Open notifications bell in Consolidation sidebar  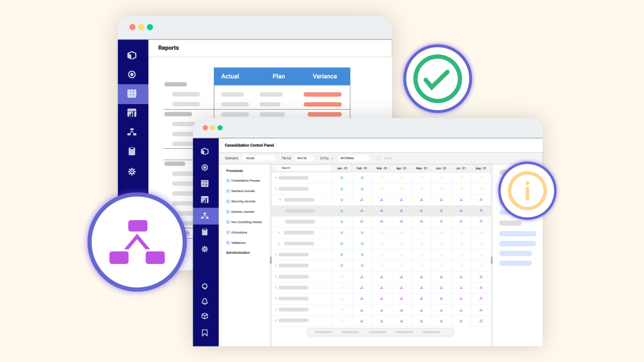coord(205,302)
